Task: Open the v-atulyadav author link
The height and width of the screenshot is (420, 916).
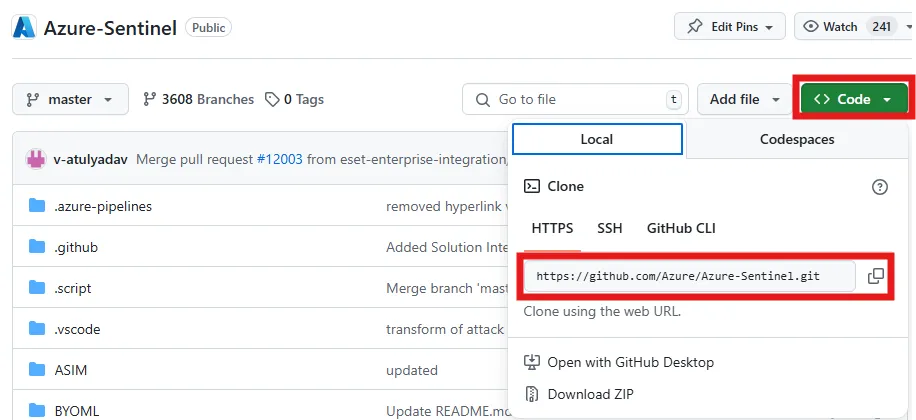Action: 91,159
